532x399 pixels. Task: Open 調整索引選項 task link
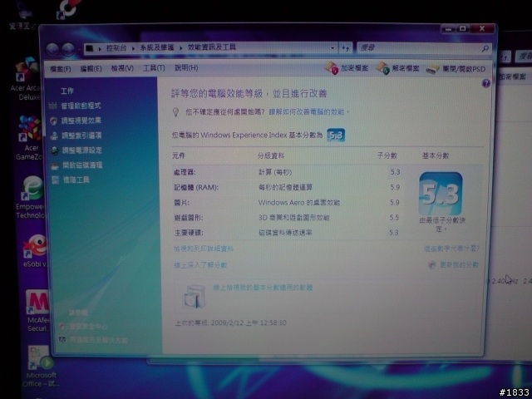click(x=81, y=135)
